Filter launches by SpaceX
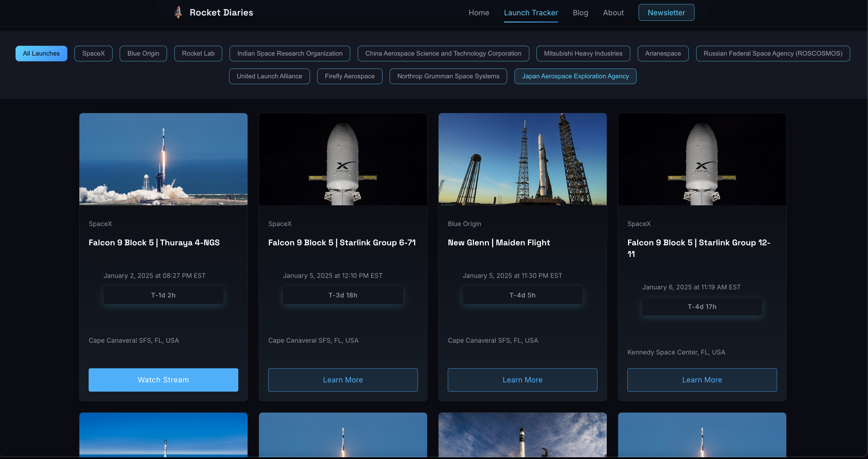868x459 pixels. click(x=93, y=53)
